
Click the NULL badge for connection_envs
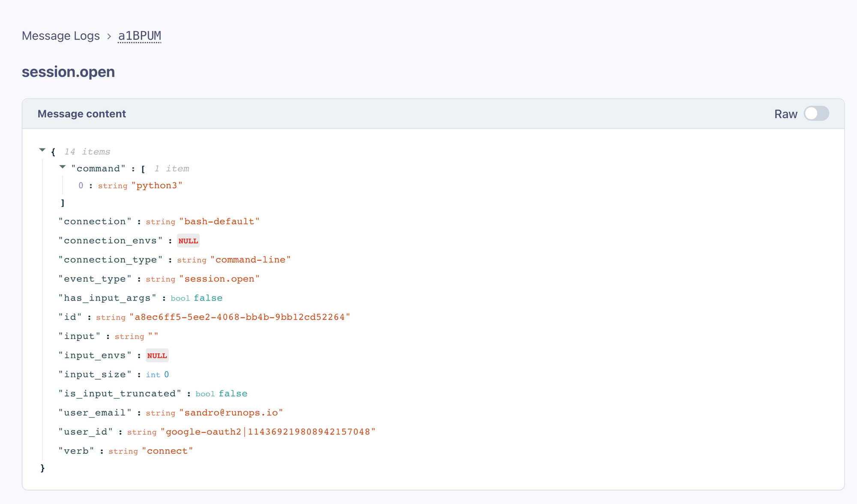click(188, 241)
